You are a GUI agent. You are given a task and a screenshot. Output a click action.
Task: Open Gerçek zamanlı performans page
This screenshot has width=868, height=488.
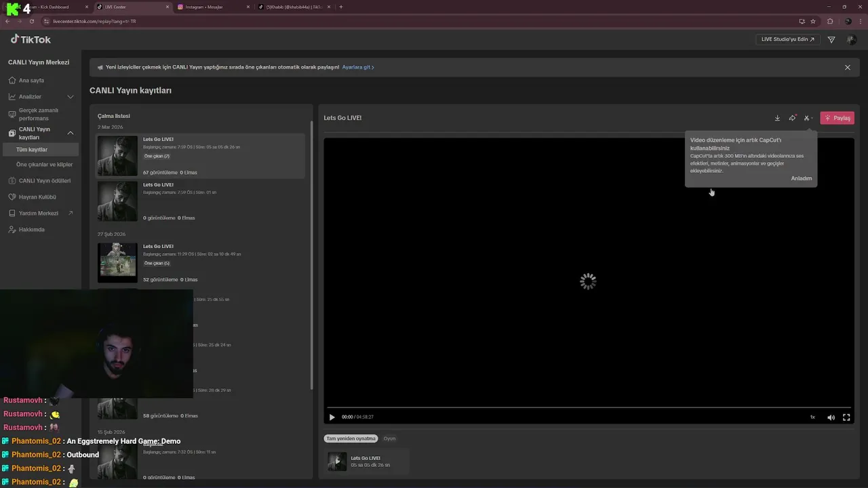[x=39, y=114]
